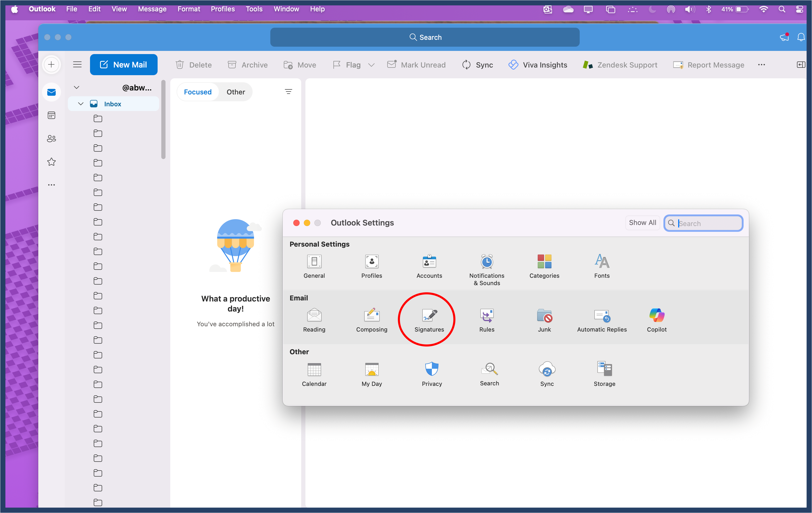Image resolution: width=812 pixels, height=513 pixels.
Task: Open the Accounts settings icon
Action: coord(429,266)
